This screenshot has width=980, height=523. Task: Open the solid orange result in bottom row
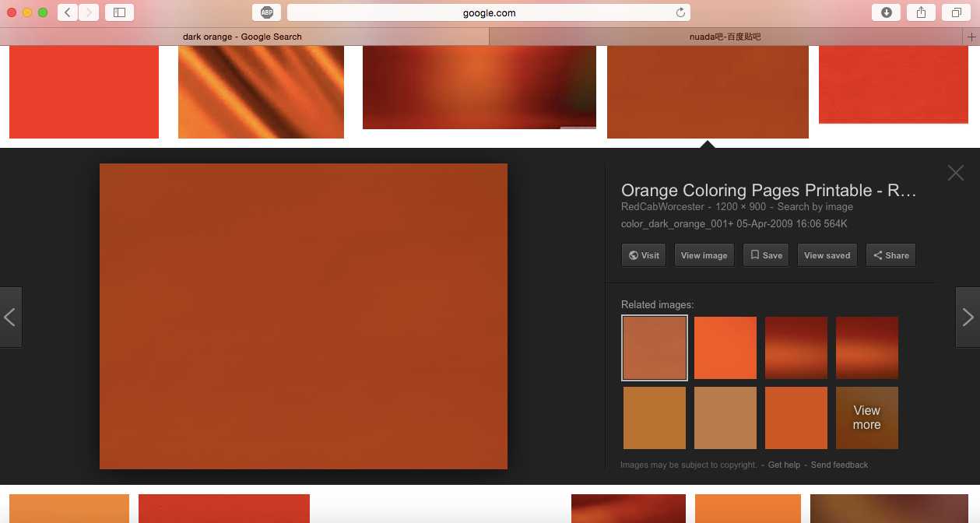click(x=748, y=508)
